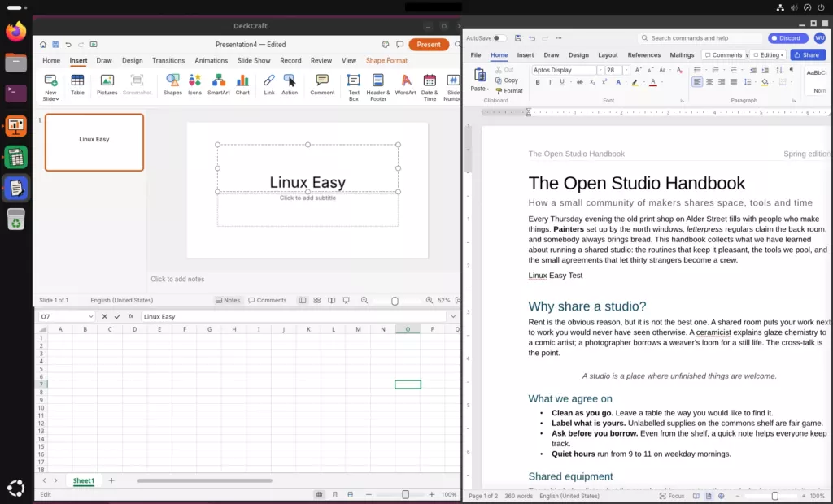Screen dimensions: 833x504
Task: Click Copy in the Clipboard group
Action: click(x=507, y=80)
